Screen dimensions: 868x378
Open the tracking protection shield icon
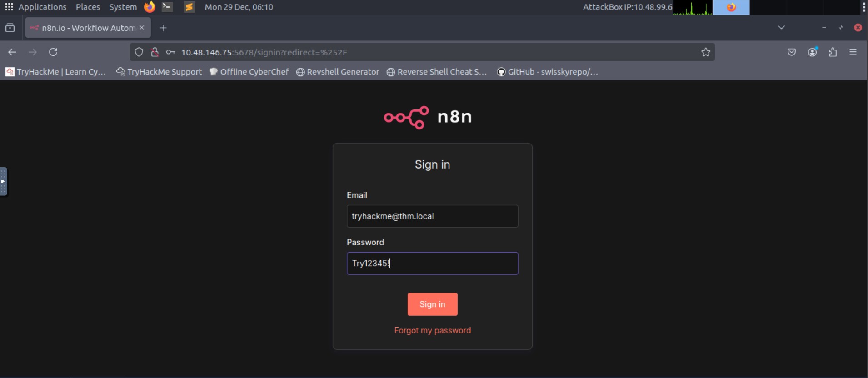[139, 52]
